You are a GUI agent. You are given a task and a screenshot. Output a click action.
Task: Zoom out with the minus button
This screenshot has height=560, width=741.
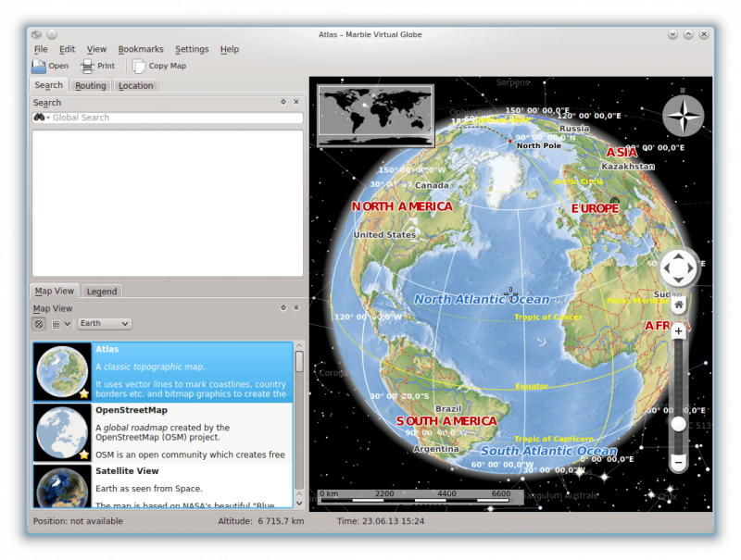click(679, 462)
